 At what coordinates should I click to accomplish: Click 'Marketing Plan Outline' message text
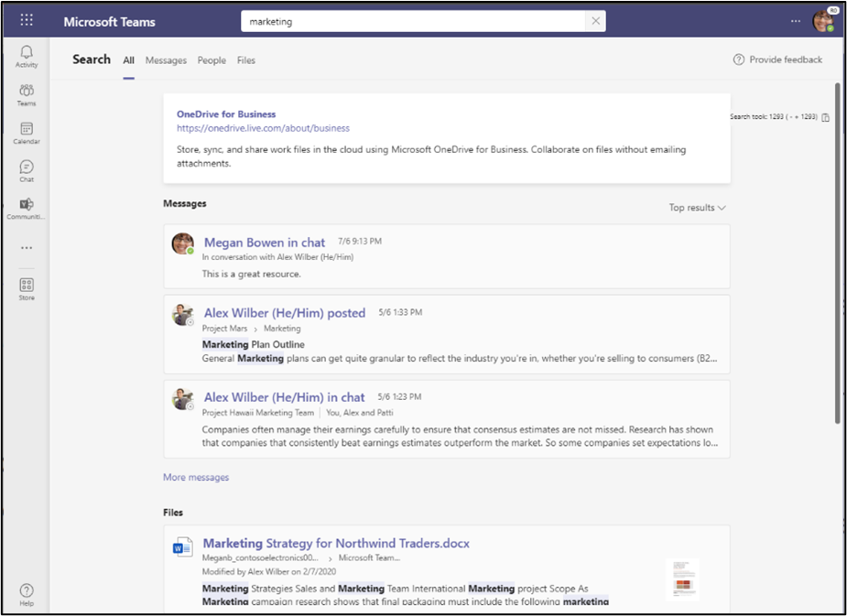[254, 344]
